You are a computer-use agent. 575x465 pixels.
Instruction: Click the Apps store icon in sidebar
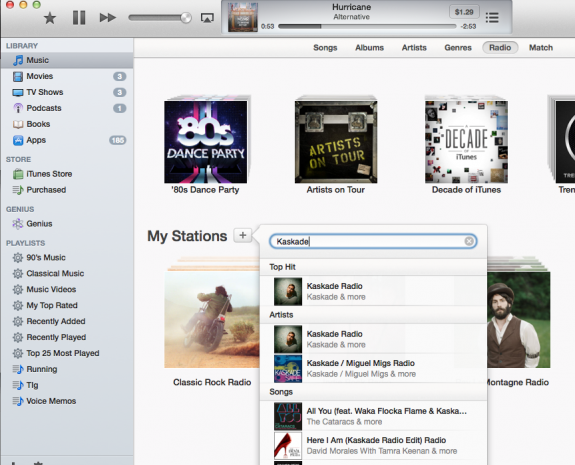pyautogui.click(x=18, y=140)
